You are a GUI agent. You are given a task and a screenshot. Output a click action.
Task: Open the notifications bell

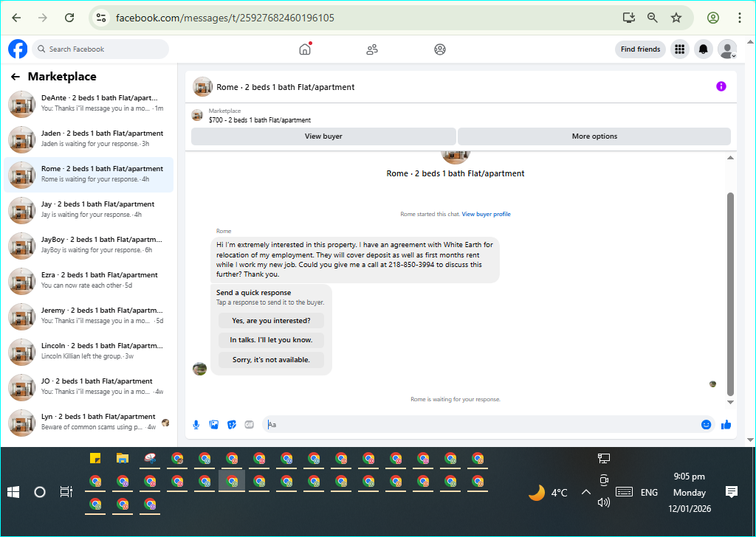click(x=704, y=49)
